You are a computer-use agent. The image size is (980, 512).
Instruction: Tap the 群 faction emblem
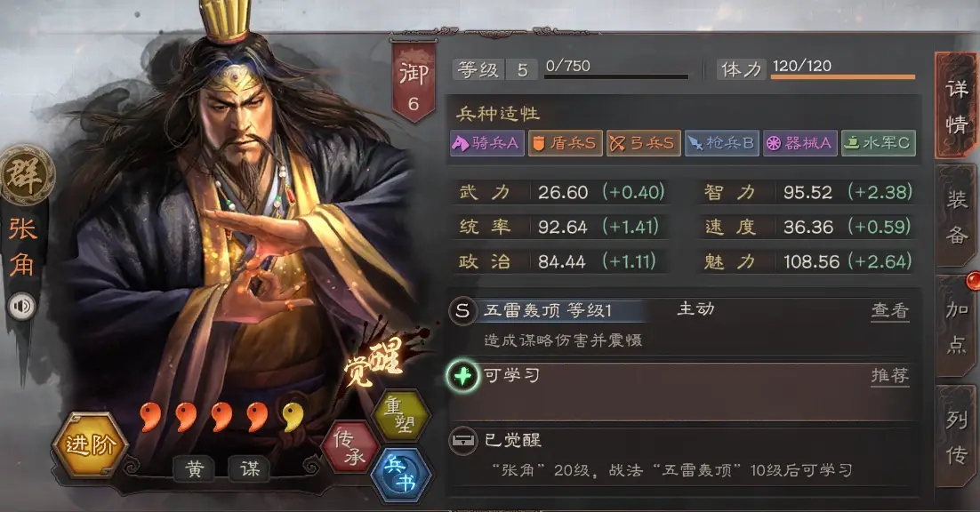click(x=25, y=176)
